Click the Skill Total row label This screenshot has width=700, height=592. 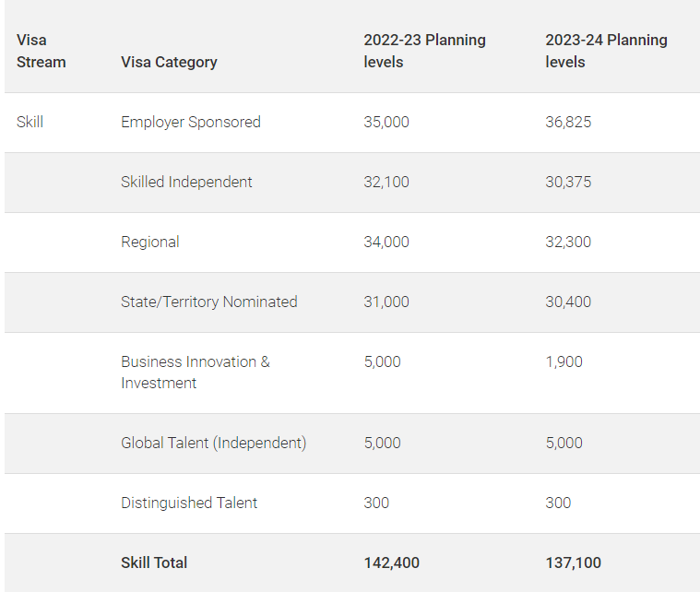coord(154,562)
